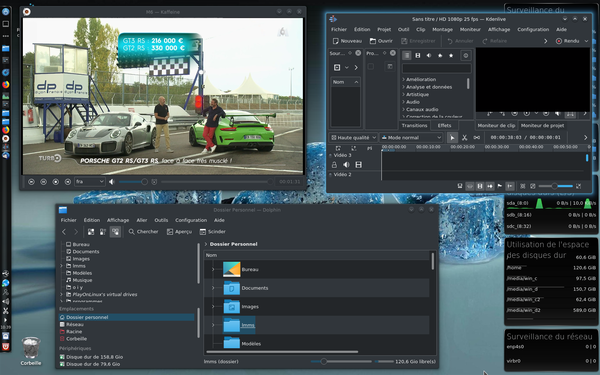Click the Kaffeine logo in its title bar
Image resolution: width=600 pixels, height=375 pixels.
coord(26,12)
